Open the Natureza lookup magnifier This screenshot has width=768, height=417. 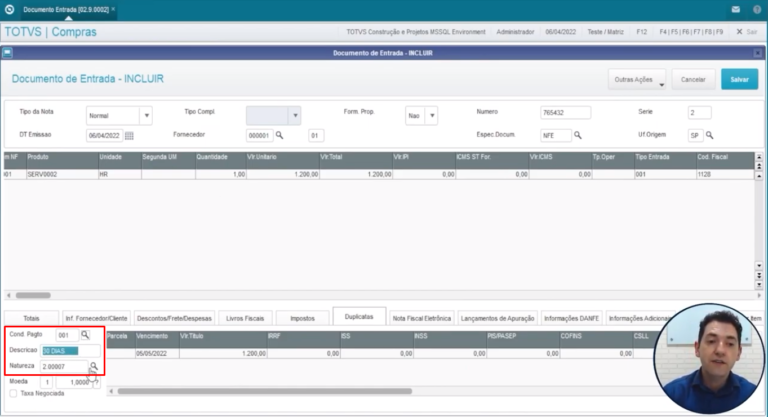pos(93,367)
